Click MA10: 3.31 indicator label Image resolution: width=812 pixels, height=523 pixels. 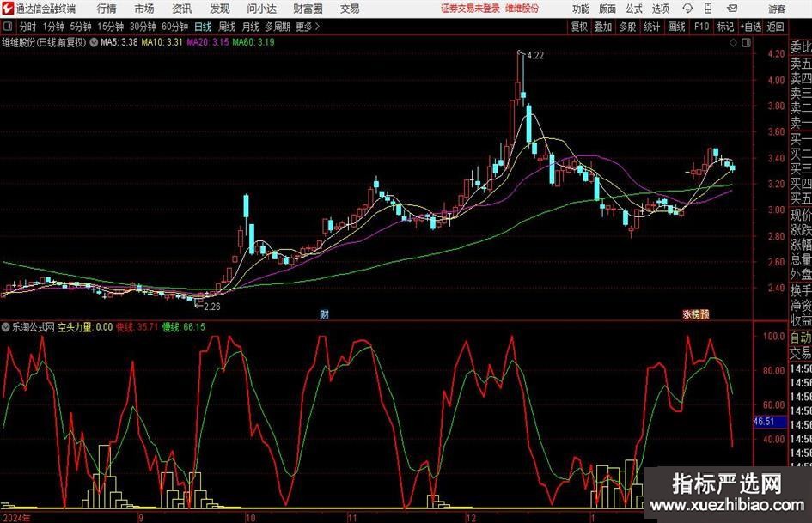coord(162,42)
